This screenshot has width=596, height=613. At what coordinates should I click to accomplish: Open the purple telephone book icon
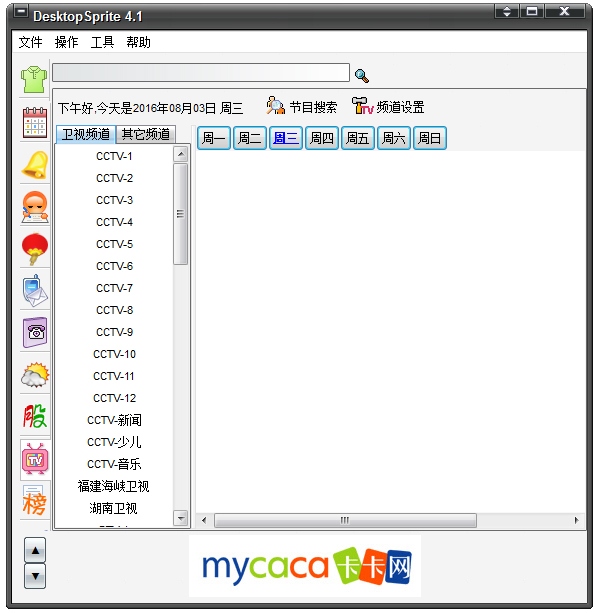[35, 333]
